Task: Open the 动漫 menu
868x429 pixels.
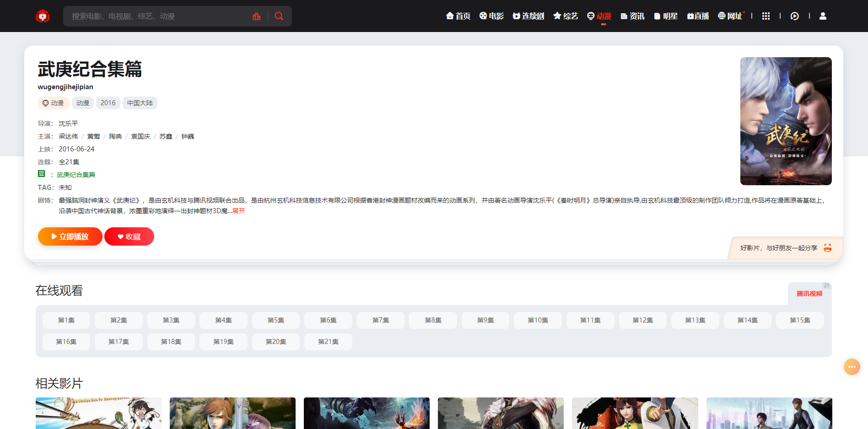Action: click(x=599, y=16)
